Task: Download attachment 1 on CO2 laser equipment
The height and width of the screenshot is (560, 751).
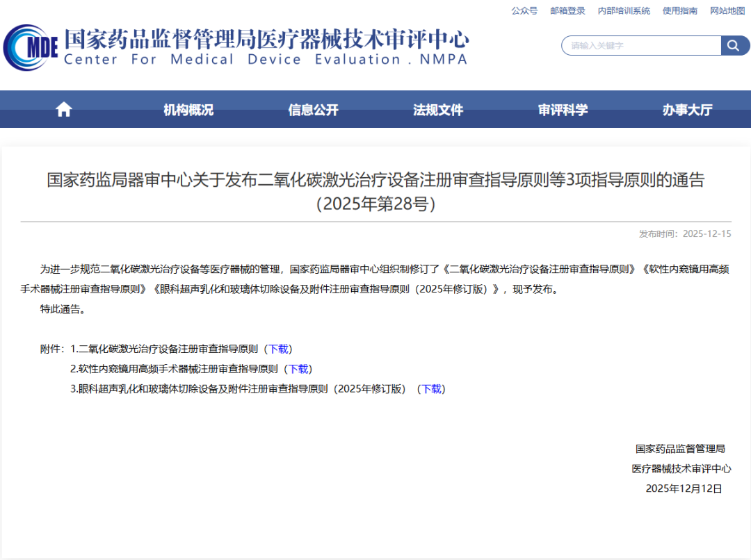Action: (x=278, y=349)
